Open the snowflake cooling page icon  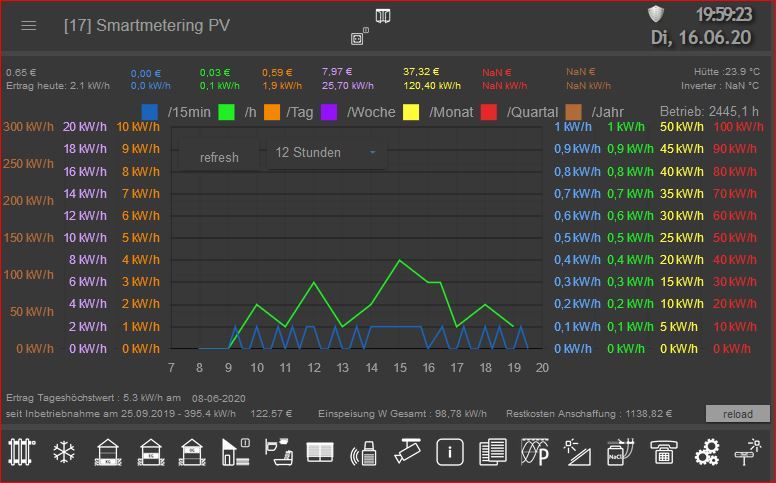pyautogui.click(x=64, y=452)
